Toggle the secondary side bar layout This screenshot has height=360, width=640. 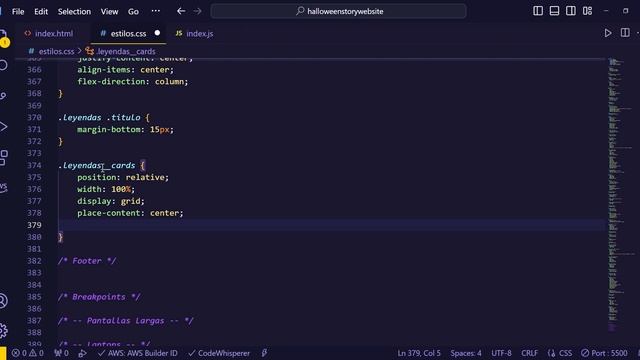coord(571,11)
